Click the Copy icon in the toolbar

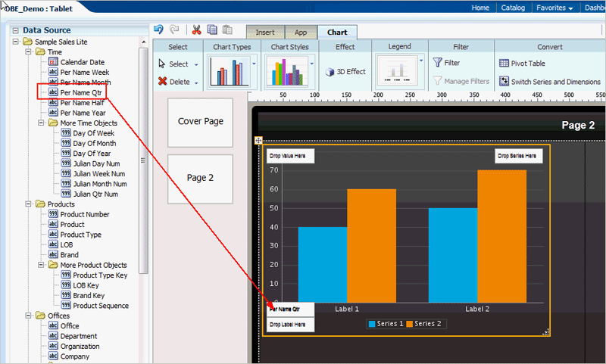pyautogui.click(x=212, y=30)
